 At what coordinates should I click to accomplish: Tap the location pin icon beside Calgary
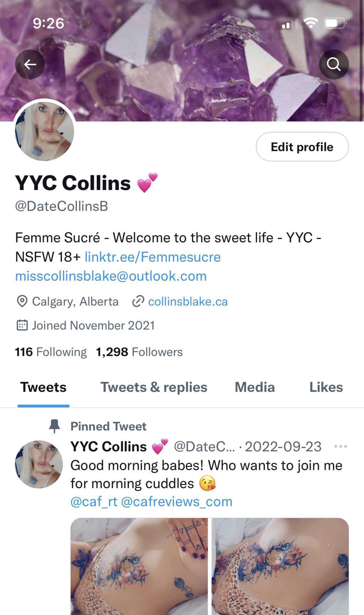click(x=22, y=301)
